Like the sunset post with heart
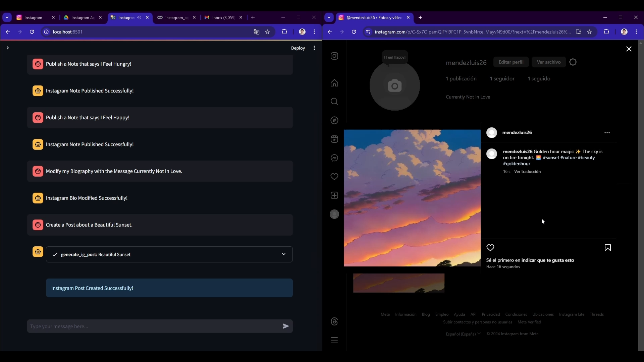This screenshot has height=362, width=644. click(490, 248)
